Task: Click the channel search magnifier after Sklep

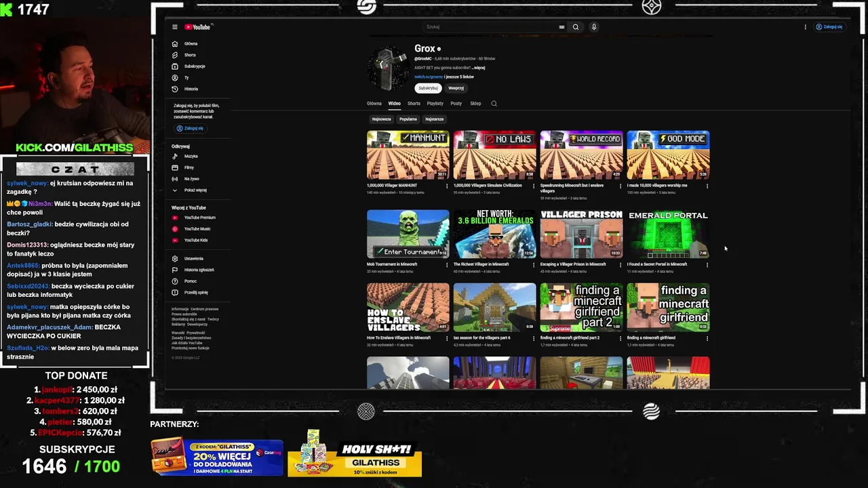Action: tap(494, 104)
